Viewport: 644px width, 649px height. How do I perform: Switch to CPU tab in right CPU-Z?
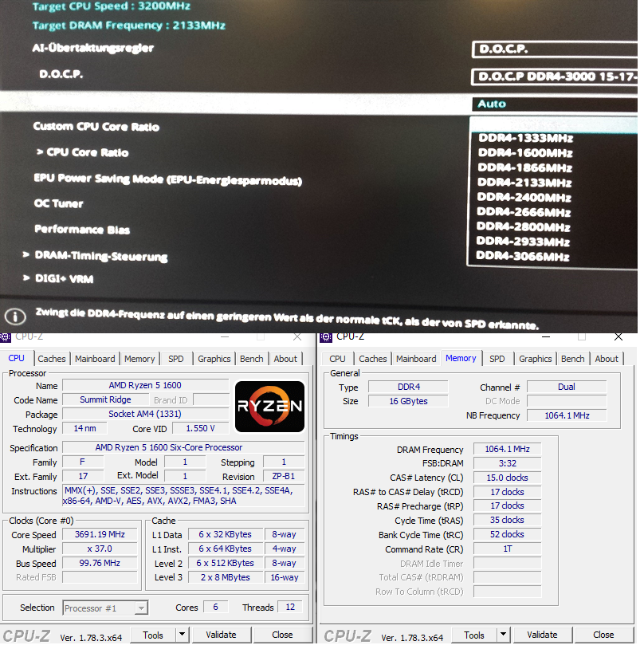(337, 359)
